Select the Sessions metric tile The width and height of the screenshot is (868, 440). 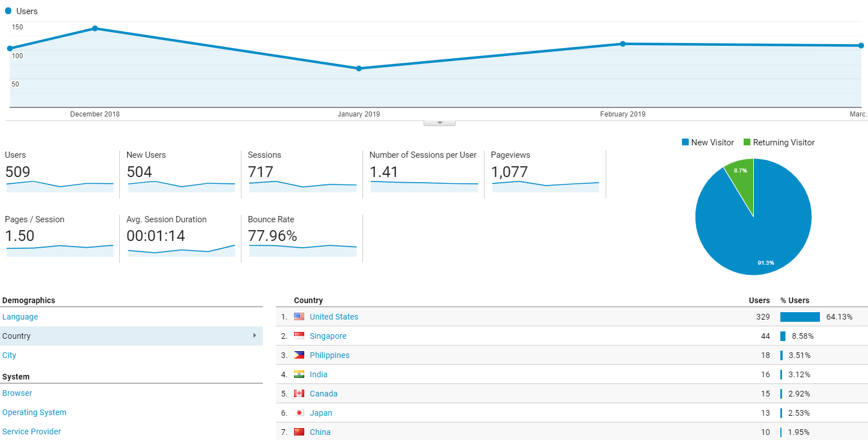(303, 174)
